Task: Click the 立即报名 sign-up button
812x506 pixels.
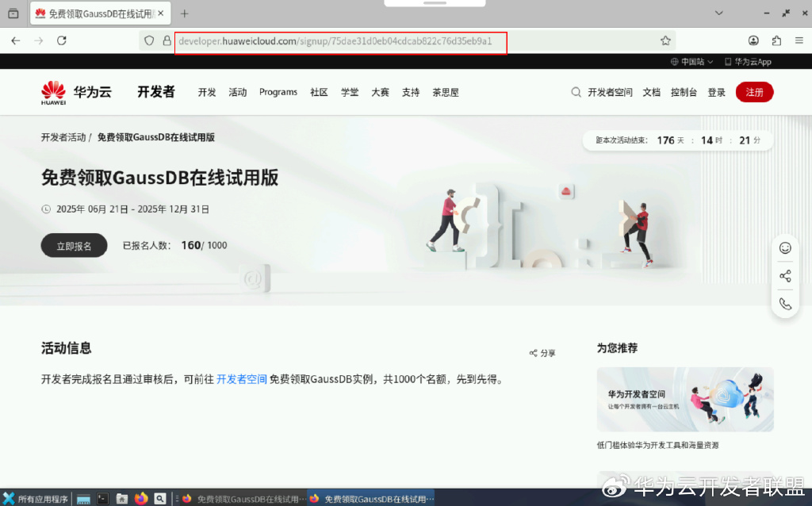Action: [74, 246]
